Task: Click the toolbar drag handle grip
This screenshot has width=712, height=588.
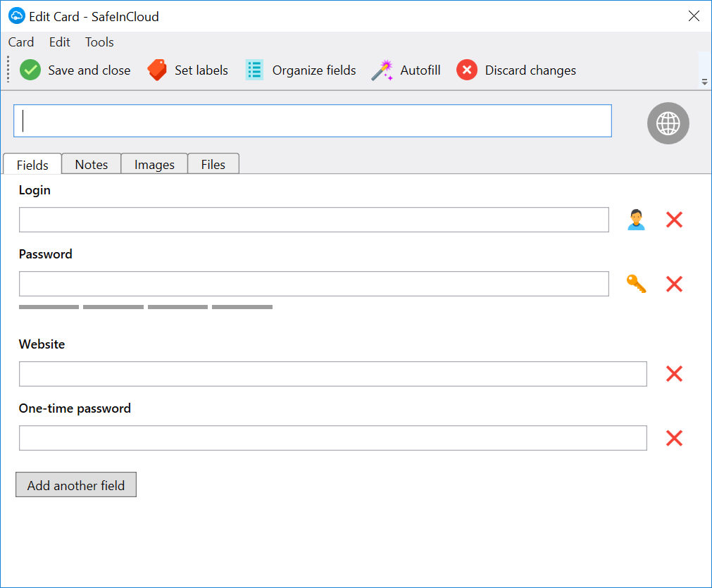Action: (8, 69)
